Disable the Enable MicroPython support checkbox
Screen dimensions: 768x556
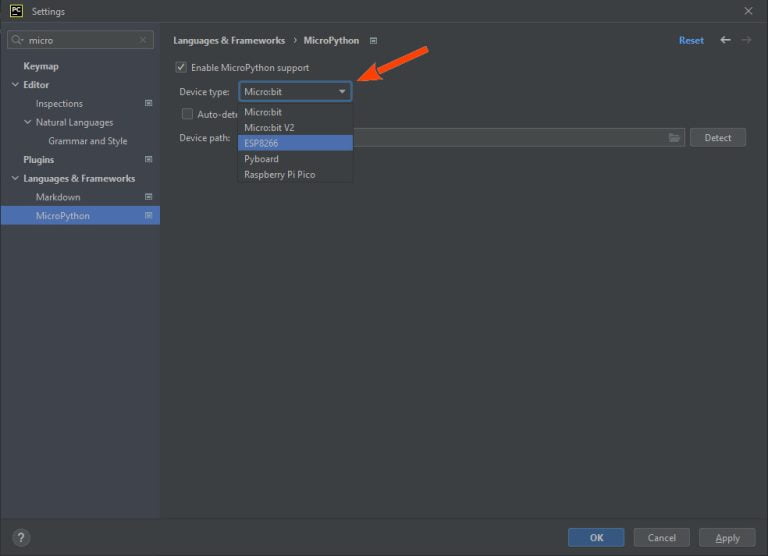click(181, 68)
